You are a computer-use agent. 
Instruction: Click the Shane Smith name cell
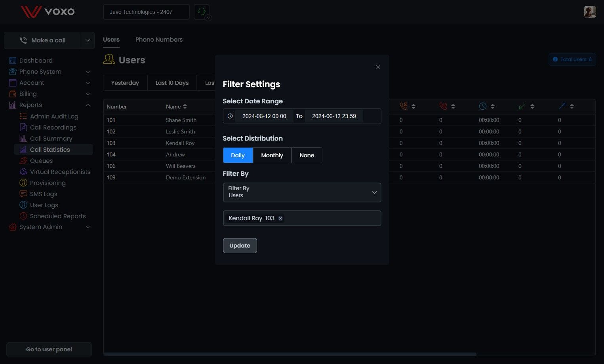tap(181, 120)
